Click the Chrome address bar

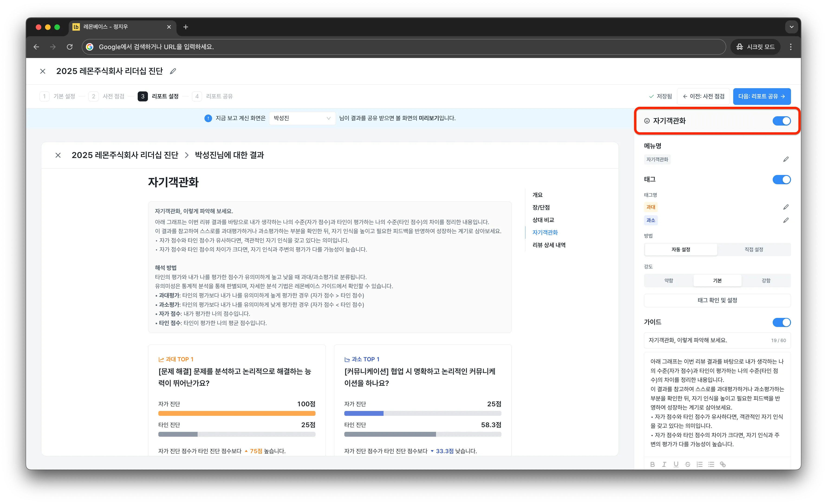404,47
